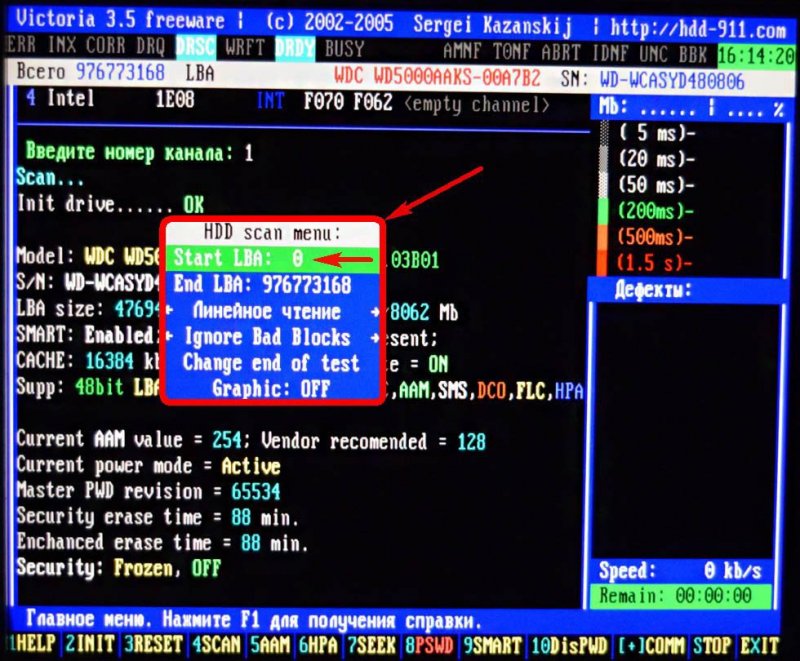This screenshot has height=661, width=800.
Task: Click the Current AAM value 254
Action: tap(227, 440)
